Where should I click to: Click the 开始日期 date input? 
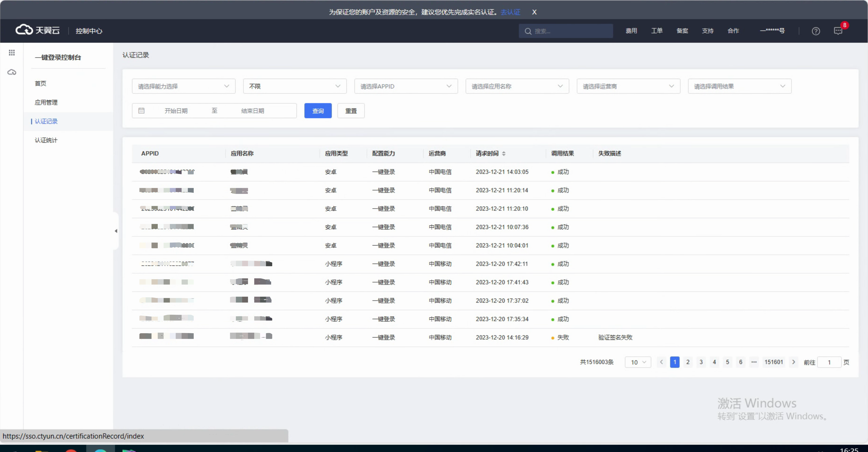point(176,111)
